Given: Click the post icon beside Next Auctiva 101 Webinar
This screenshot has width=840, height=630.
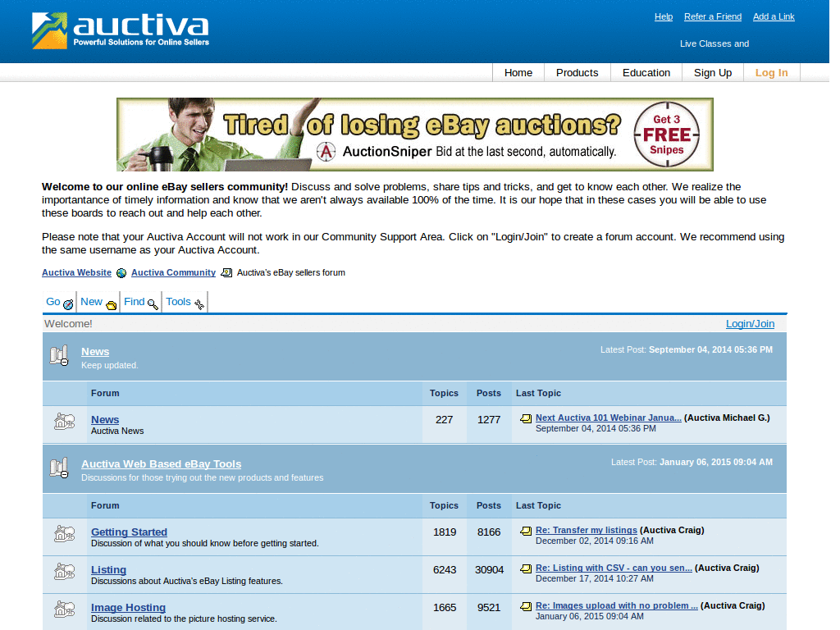Looking at the screenshot, I should pos(526,418).
